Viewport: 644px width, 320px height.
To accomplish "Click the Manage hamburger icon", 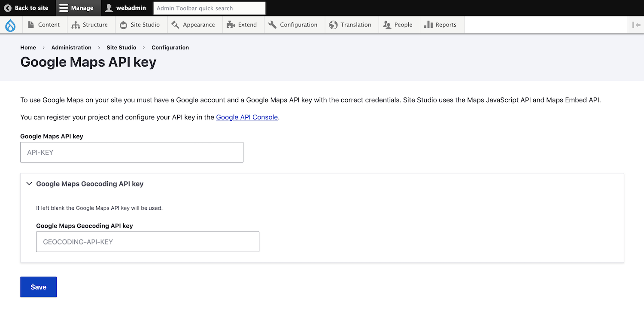I will click(64, 8).
